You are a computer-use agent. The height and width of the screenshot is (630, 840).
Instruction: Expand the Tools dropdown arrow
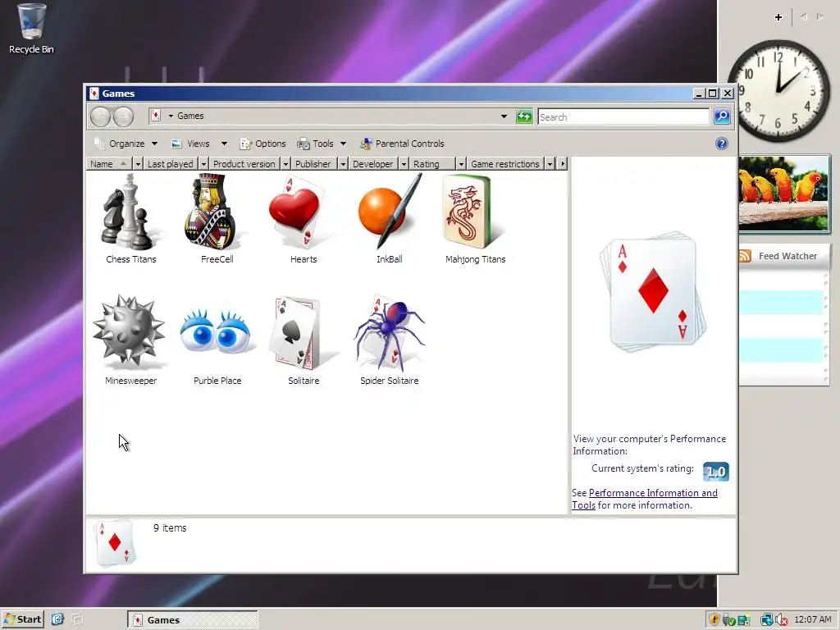click(x=344, y=144)
